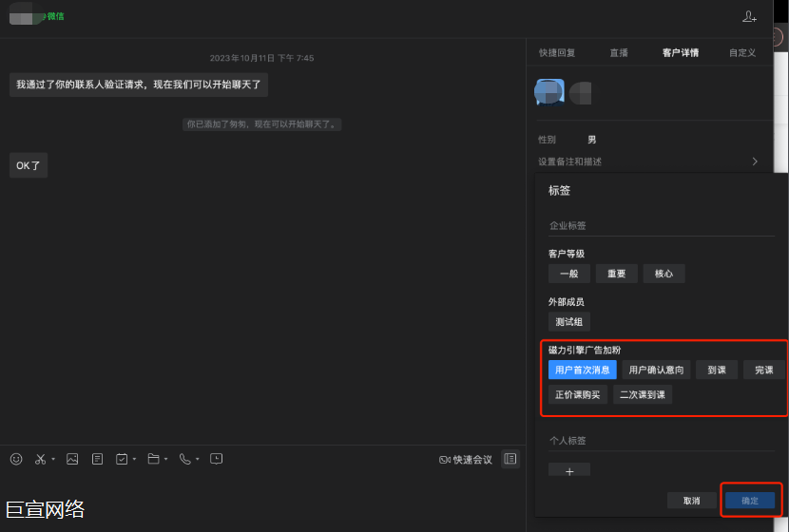Click 取消 to cancel tag changes

click(691, 501)
